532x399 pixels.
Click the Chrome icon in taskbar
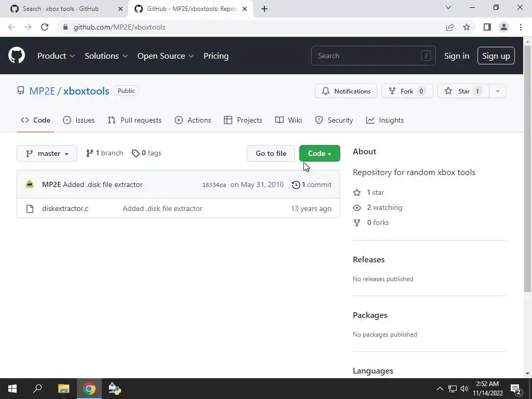point(89,389)
